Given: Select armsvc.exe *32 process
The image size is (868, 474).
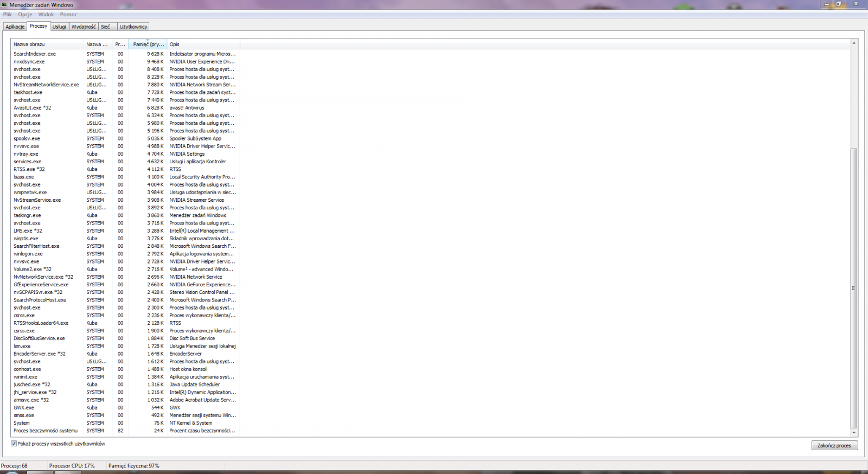Looking at the screenshot, I should 125,400.
